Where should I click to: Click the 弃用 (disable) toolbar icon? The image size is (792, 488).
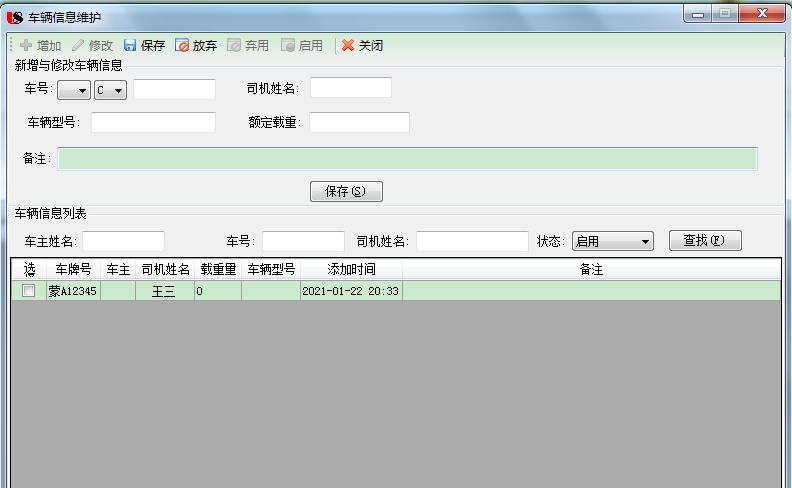click(x=234, y=45)
